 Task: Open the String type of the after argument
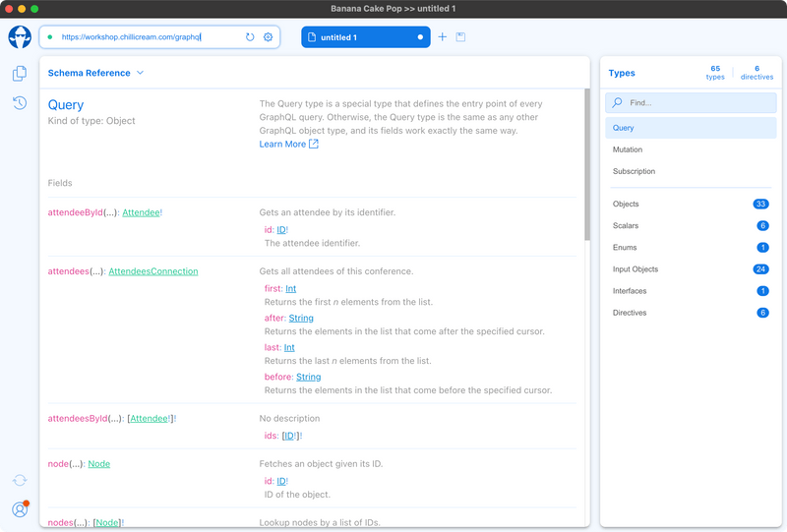301,319
